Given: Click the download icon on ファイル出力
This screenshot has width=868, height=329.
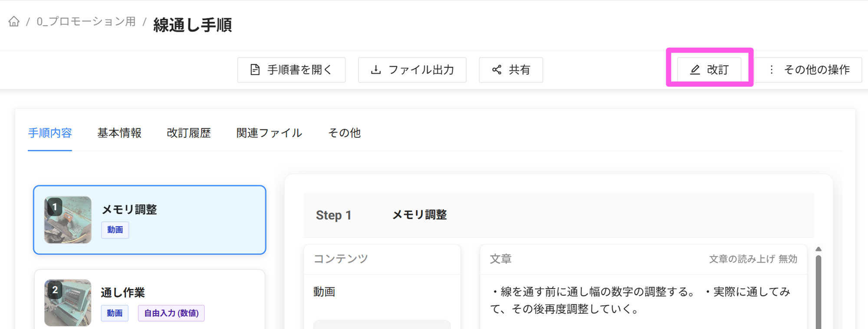Looking at the screenshot, I should (x=376, y=70).
